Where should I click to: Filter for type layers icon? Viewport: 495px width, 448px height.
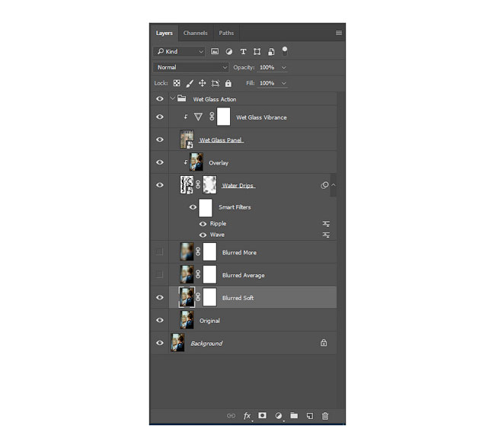click(243, 52)
